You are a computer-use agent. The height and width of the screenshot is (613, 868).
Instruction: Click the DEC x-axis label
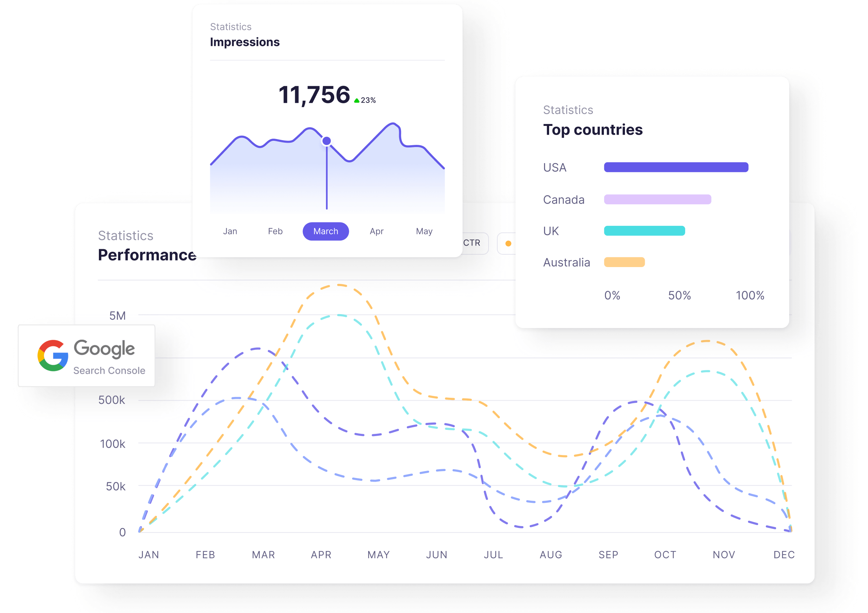pos(784,555)
